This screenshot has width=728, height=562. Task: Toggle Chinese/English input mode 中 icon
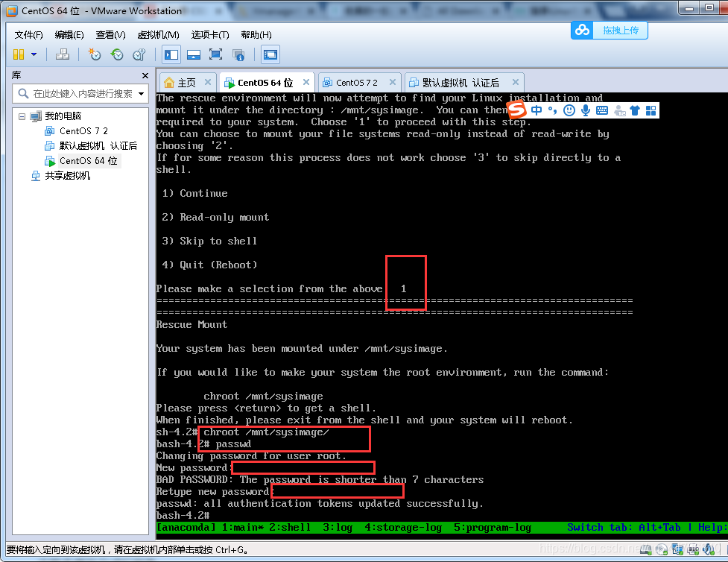point(536,110)
